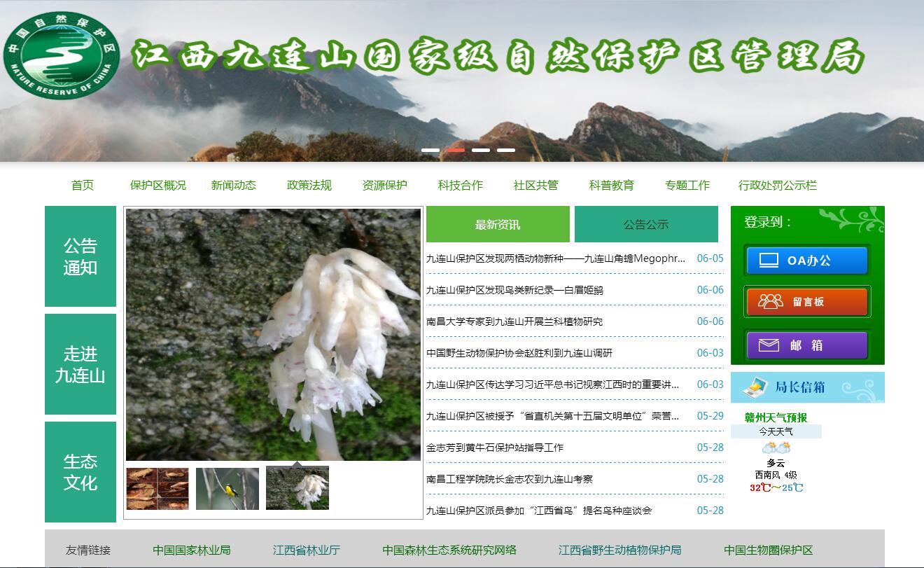Click the 留言板 people icon

point(771,302)
